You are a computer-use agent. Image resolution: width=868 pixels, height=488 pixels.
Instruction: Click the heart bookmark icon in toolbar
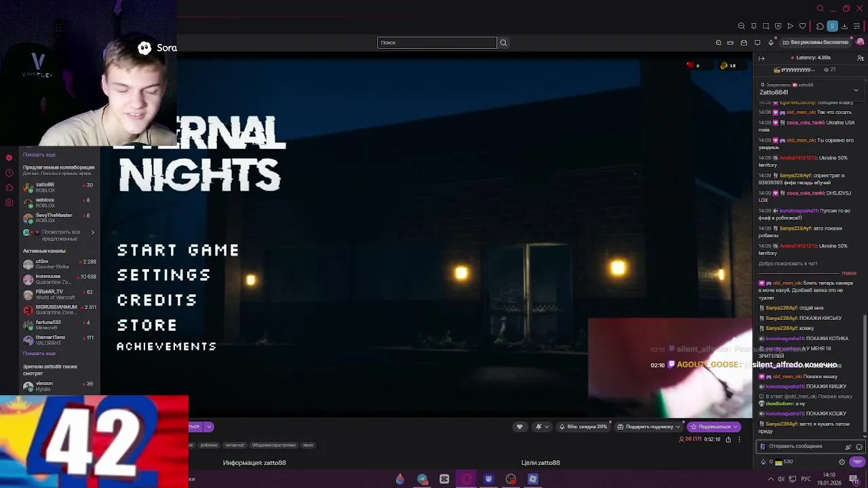[x=803, y=26]
